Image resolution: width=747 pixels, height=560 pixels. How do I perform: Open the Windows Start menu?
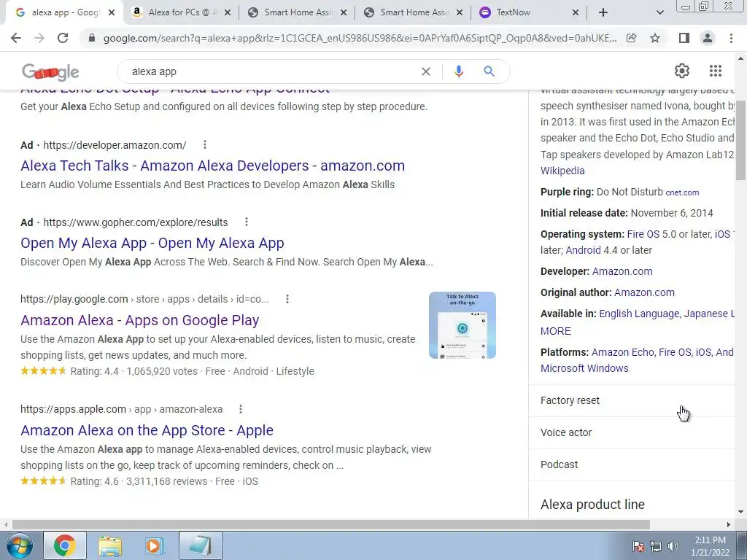point(19,545)
